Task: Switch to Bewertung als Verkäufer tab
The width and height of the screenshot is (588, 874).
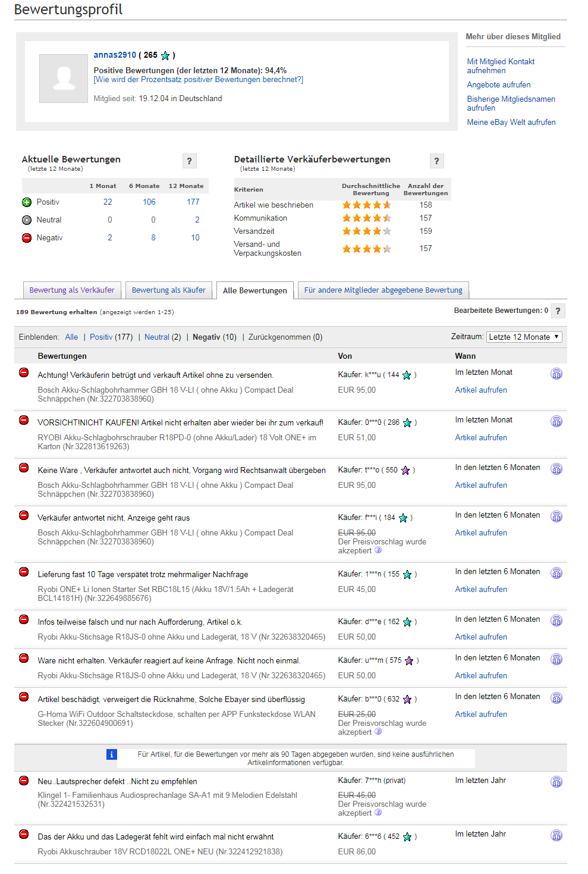Action: pyautogui.click(x=72, y=290)
